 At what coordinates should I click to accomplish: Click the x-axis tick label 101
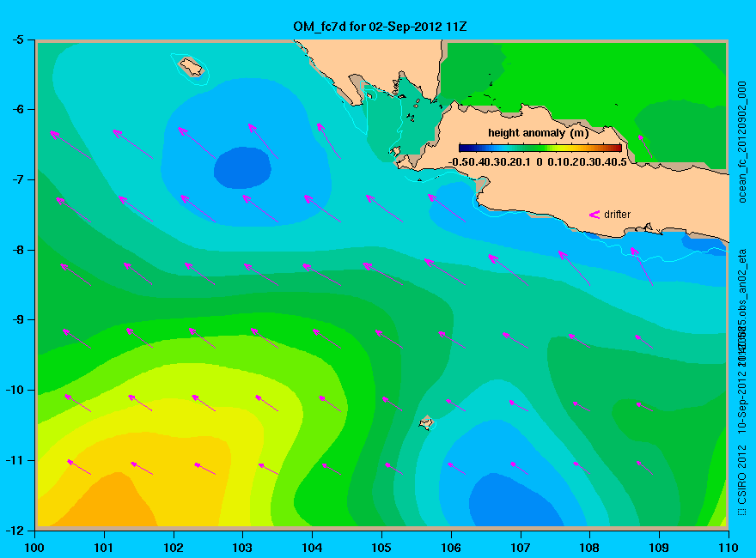pos(104,548)
